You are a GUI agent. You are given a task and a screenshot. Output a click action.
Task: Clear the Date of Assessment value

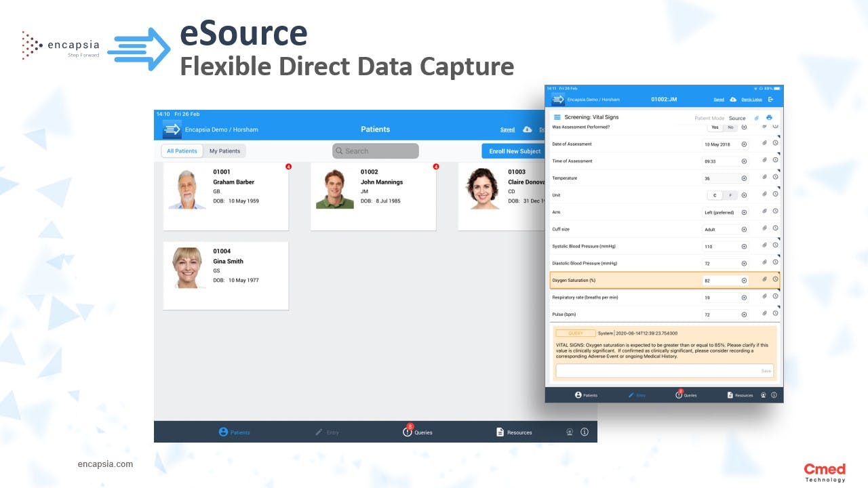[744, 144]
